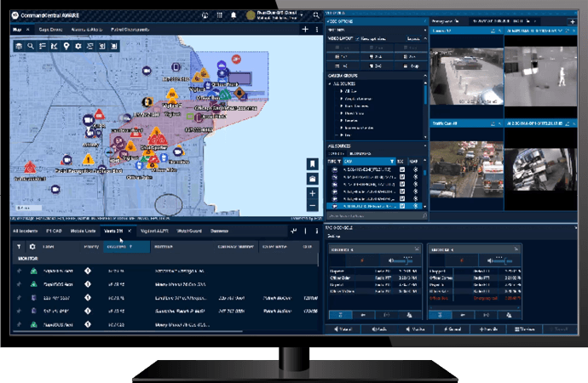This screenshot has width=588, height=383.
Task: Close the Vesta 911 tab
Action: click(x=130, y=231)
